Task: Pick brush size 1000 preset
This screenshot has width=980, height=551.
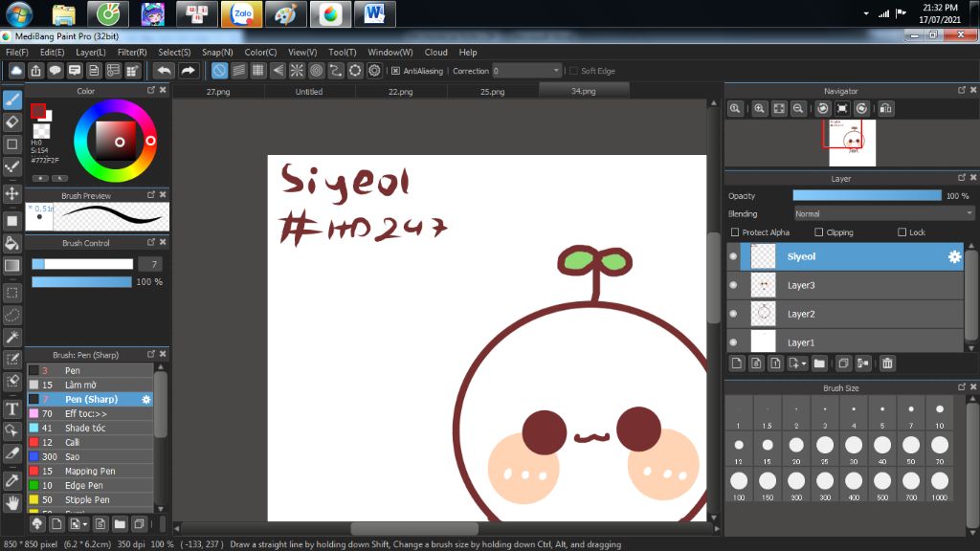Action: 940,486
